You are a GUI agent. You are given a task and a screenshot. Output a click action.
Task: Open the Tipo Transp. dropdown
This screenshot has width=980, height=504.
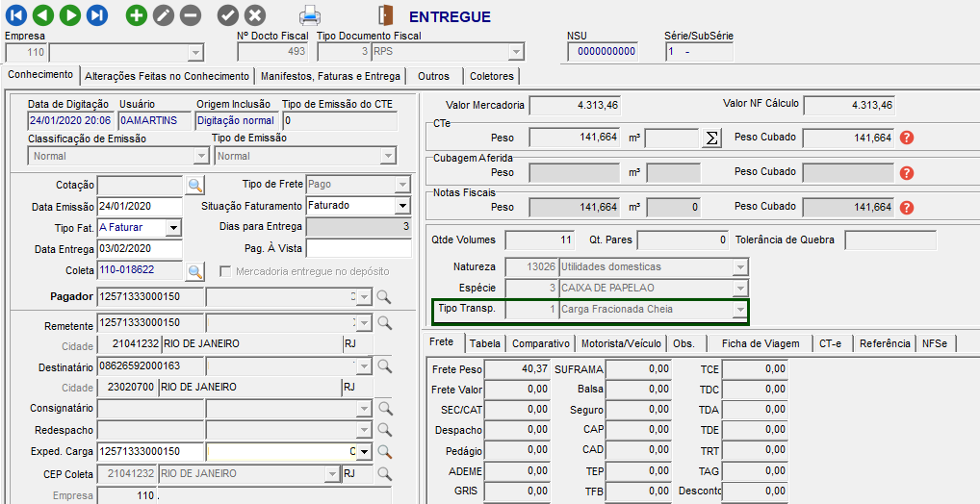[x=739, y=309]
